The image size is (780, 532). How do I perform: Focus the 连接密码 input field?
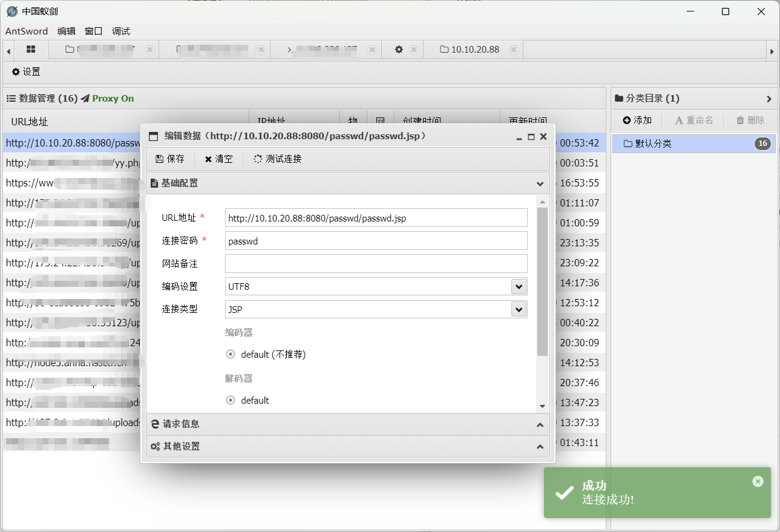click(x=376, y=241)
